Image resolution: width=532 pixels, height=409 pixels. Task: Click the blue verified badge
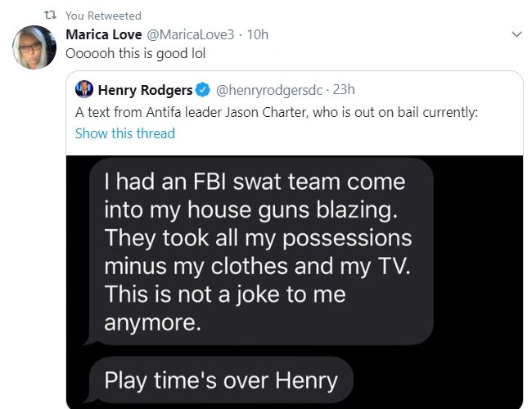203,89
